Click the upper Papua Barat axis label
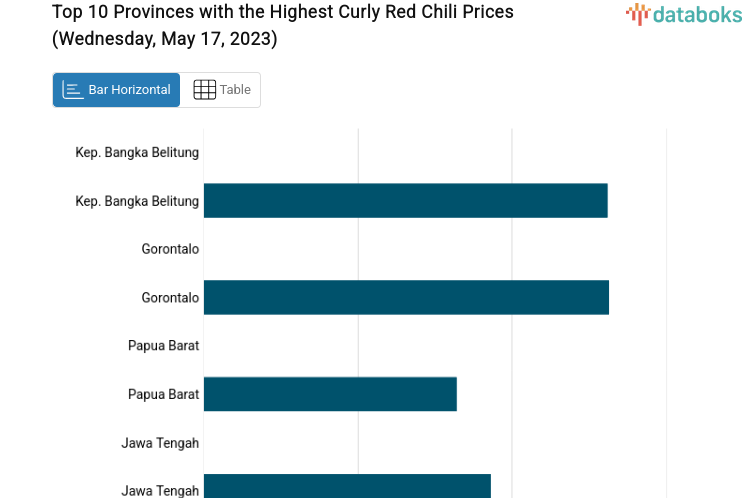Screen dimensions: 753x498 point(163,346)
